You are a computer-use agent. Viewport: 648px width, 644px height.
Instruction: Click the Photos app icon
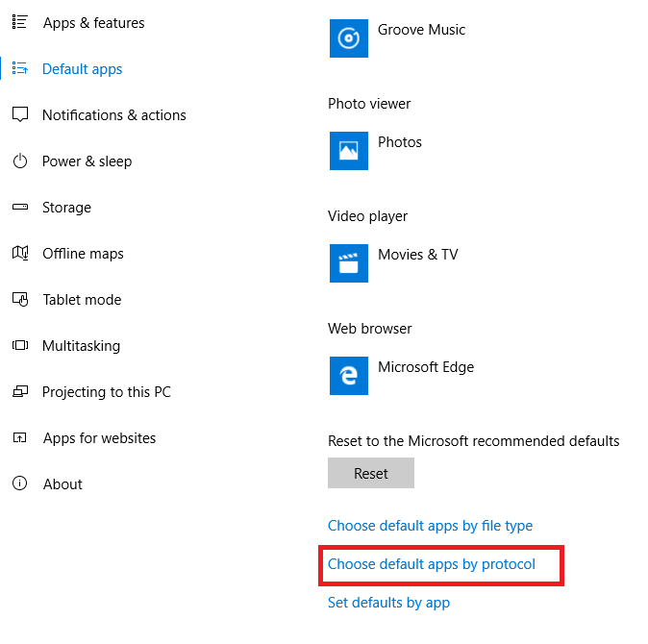point(349,151)
